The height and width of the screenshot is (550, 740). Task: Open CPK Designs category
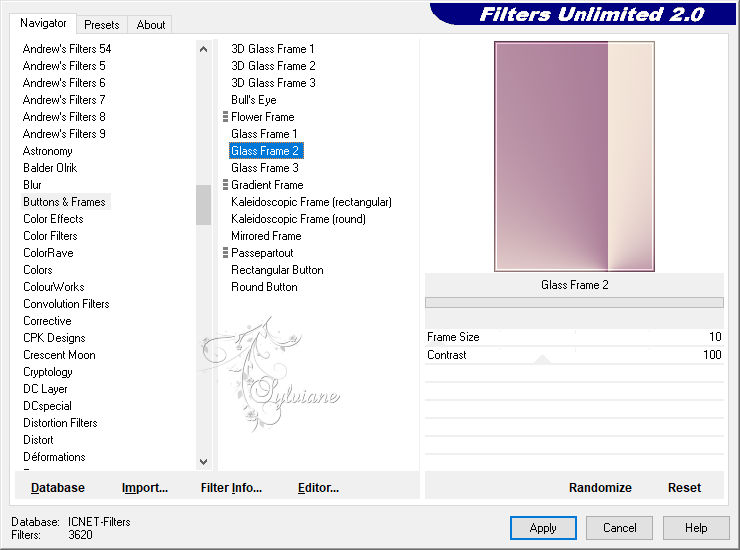pos(55,338)
